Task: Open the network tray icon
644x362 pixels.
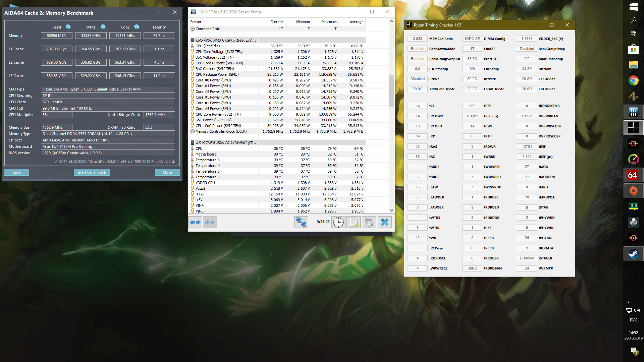Action: click(x=629, y=310)
